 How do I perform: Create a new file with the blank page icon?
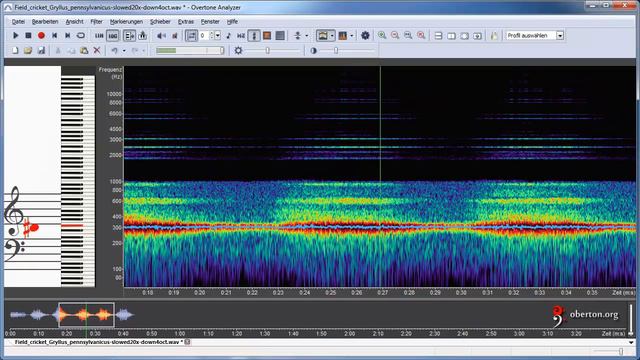[x=15, y=51]
